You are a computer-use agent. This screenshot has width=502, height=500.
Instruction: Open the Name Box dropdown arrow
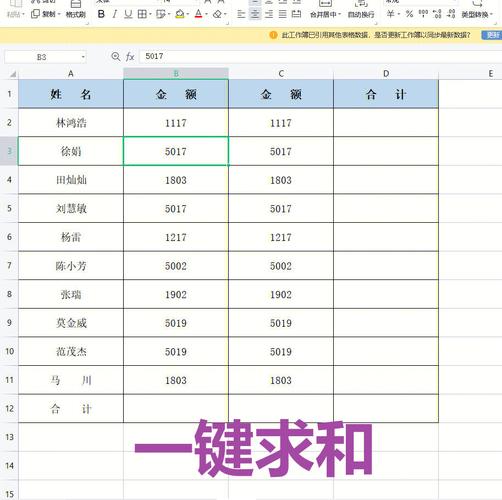(83, 57)
